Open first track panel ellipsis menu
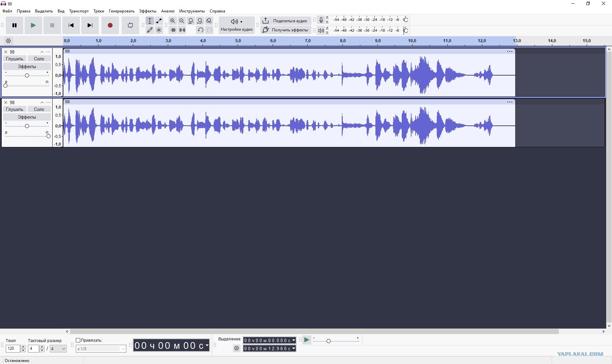Screen dimensions: 612x364 [x=48, y=52]
